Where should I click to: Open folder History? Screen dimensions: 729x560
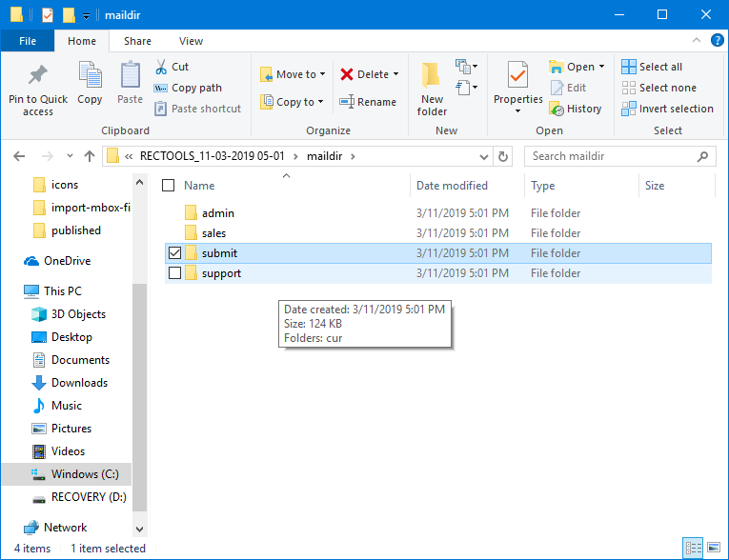(576, 109)
